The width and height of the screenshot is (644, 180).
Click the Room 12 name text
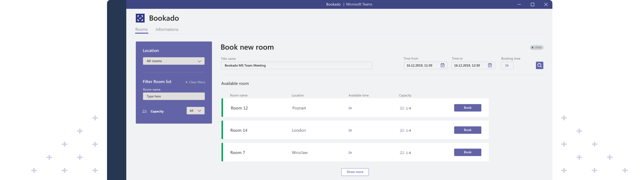[x=239, y=108]
